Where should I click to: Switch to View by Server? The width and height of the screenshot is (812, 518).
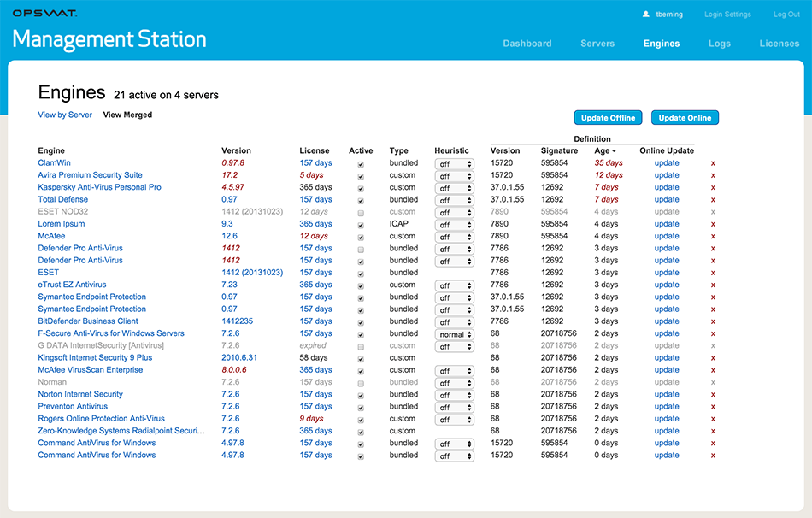[65, 115]
